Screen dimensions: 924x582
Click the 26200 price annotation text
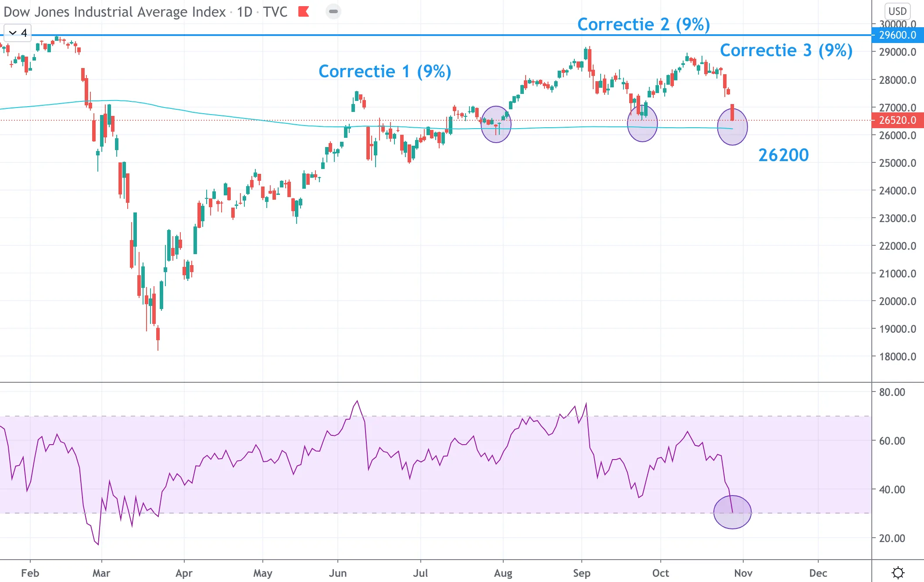pos(784,155)
